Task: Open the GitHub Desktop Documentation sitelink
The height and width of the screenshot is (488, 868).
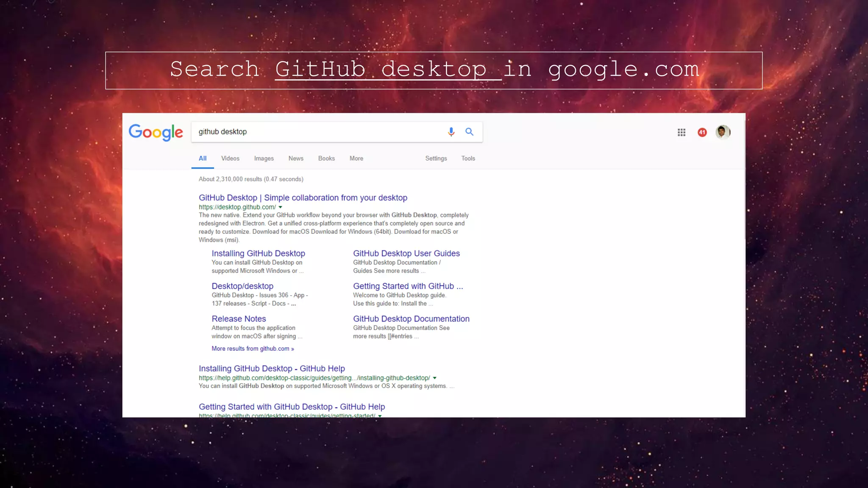Action: tap(411, 319)
